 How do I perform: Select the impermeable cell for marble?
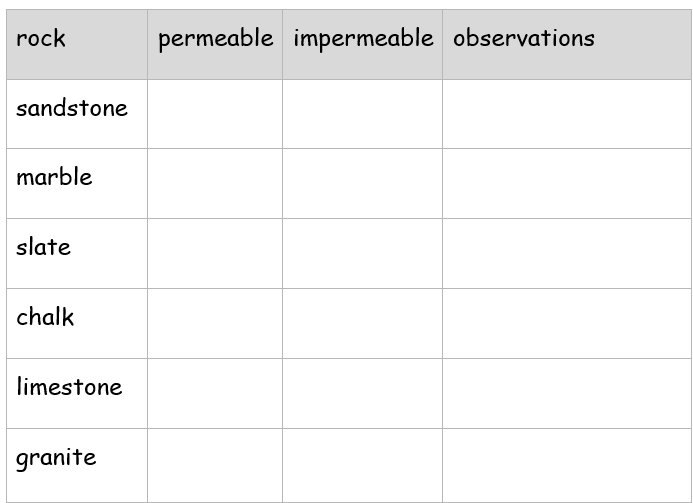(x=362, y=183)
